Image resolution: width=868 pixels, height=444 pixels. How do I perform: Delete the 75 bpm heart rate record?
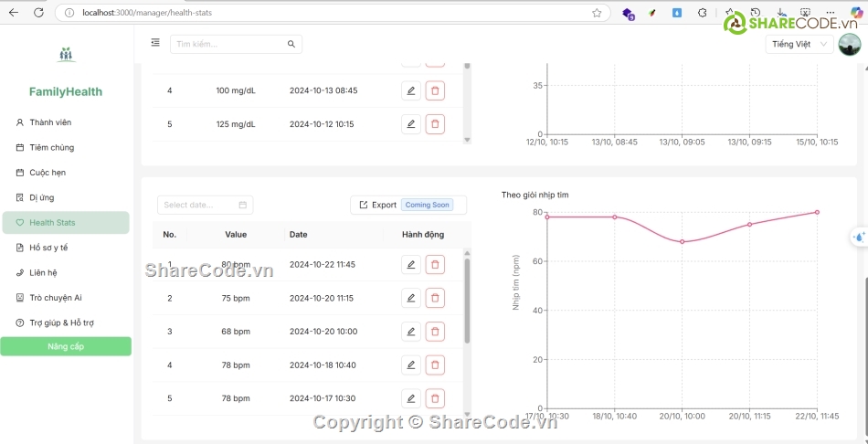[x=435, y=298]
